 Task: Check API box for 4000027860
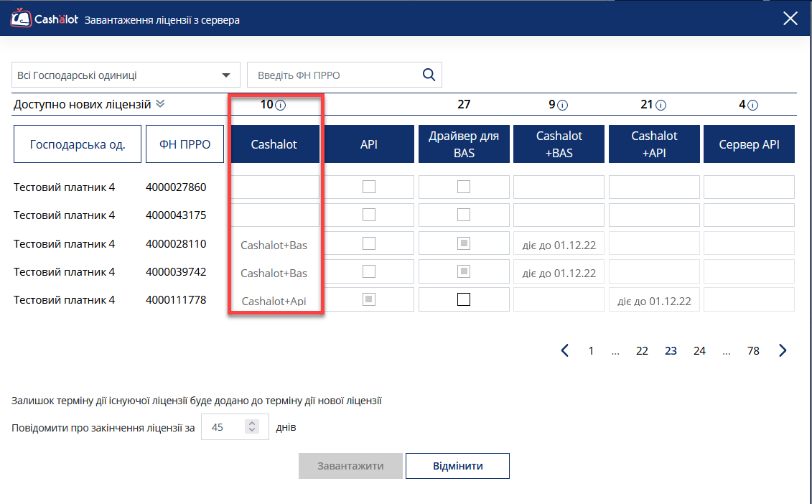pyautogui.click(x=369, y=187)
